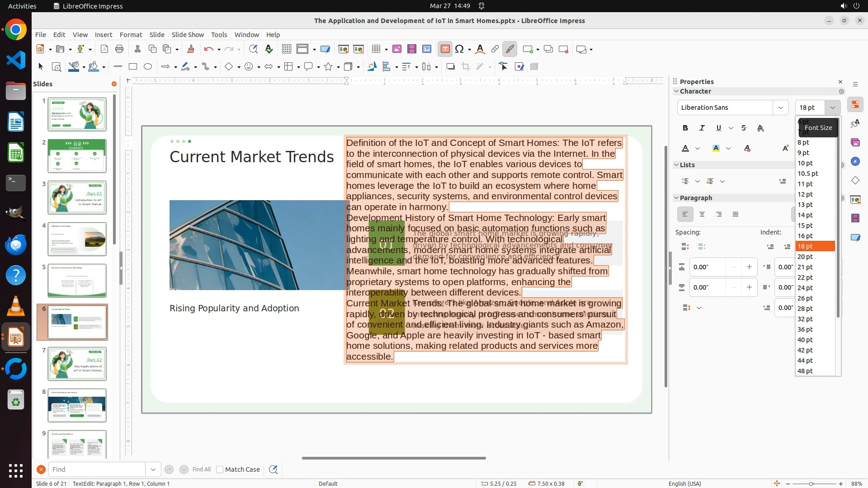Click the Insert Table toolbar icon

tap(376, 49)
